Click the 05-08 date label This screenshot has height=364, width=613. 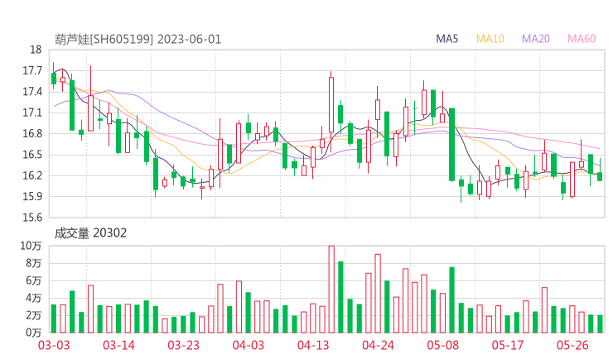pyautogui.click(x=442, y=345)
